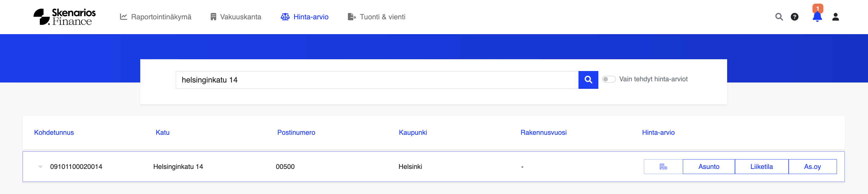868x194 pixels.
Task: Expand the Helsinginkatu 14 result row
Action: tap(40, 167)
